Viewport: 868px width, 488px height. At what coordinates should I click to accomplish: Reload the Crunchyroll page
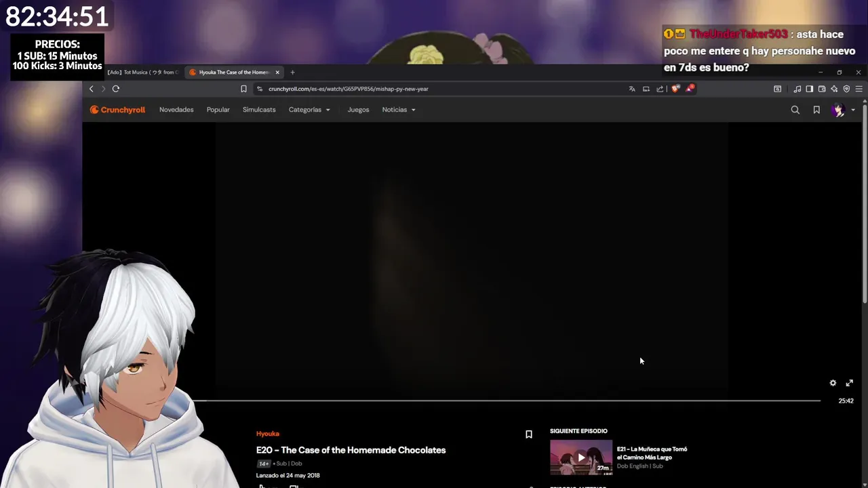[x=116, y=89]
